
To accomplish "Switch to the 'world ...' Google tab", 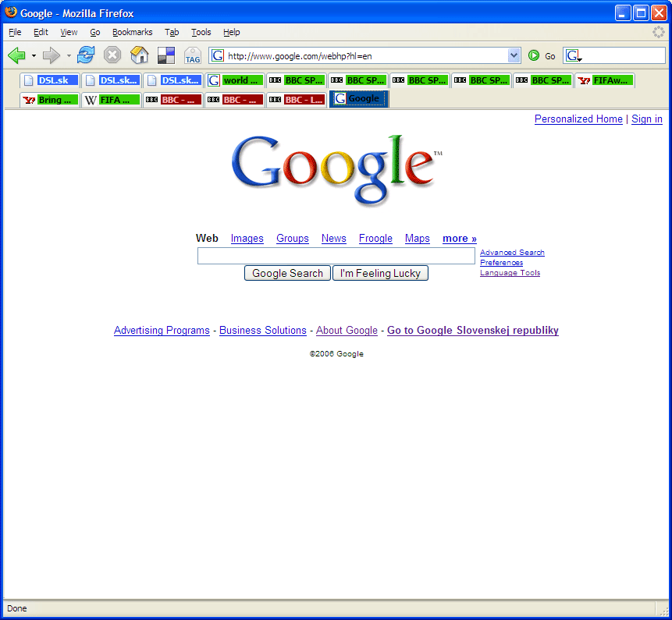I will click(x=235, y=80).
